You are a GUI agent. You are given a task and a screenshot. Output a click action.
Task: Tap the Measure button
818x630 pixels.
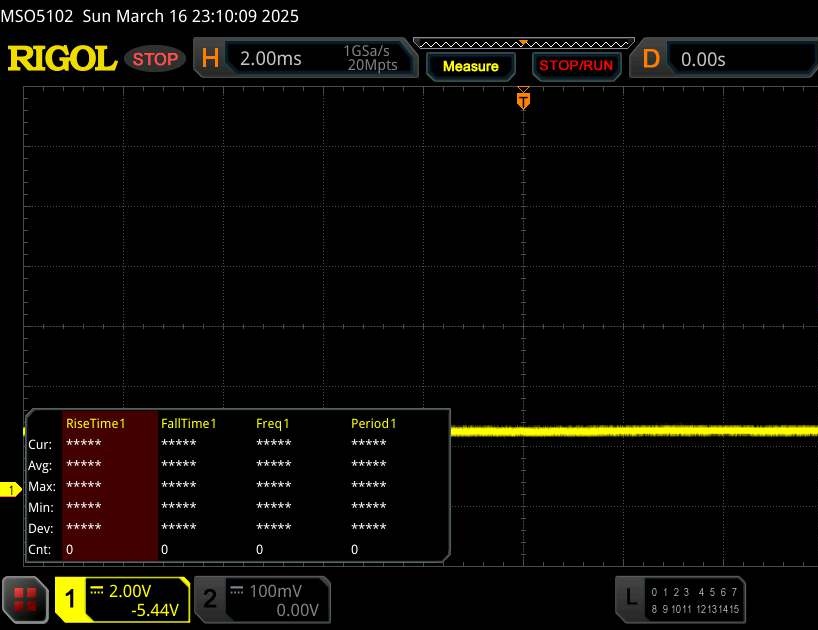(471, 66)
